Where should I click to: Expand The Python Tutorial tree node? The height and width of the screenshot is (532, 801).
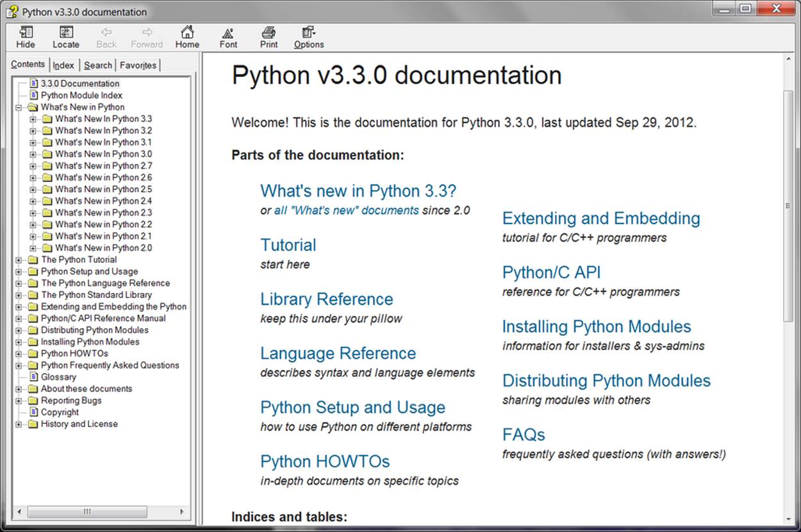click(x=19, y=260)
